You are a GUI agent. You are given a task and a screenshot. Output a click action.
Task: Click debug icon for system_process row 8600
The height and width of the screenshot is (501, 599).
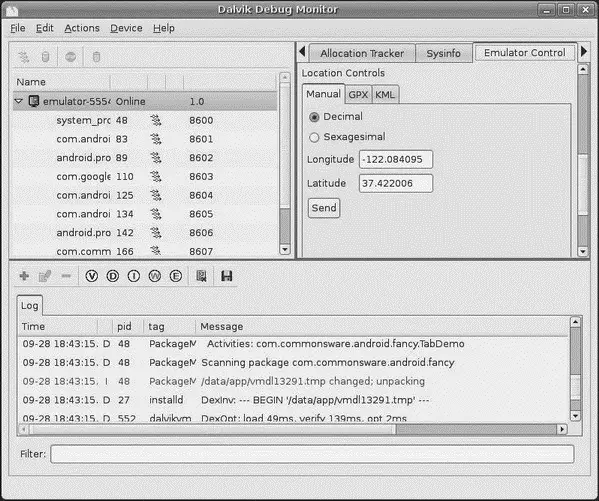[x=155, y=120]
